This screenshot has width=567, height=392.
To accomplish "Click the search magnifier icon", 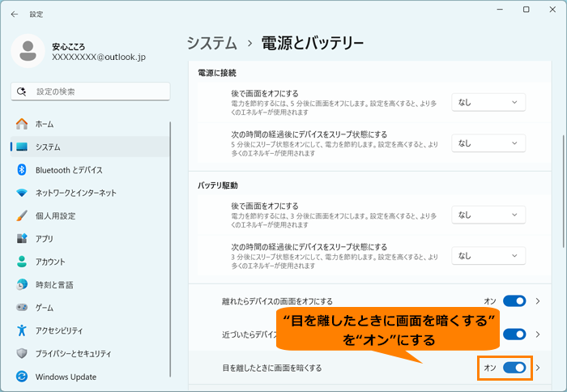I will [x=21, y=92].
